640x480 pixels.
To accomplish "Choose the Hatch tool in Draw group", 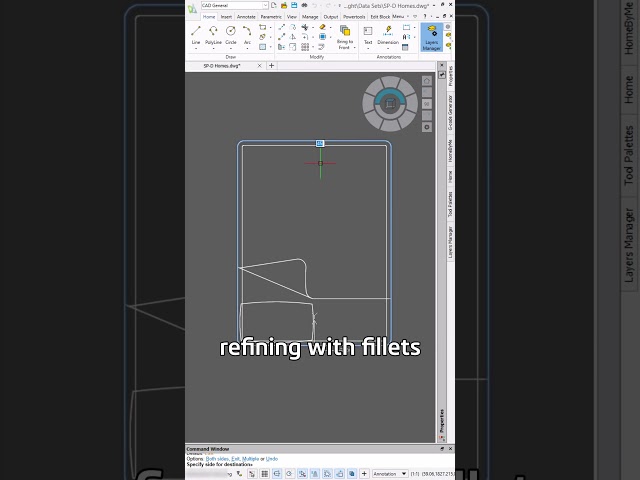I will (262, 47).
